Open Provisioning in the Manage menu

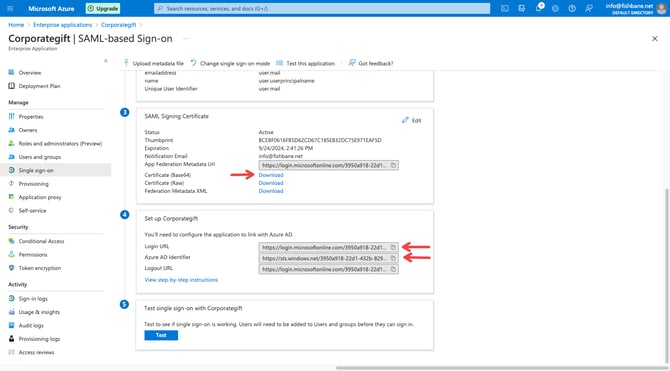(33, 184)
